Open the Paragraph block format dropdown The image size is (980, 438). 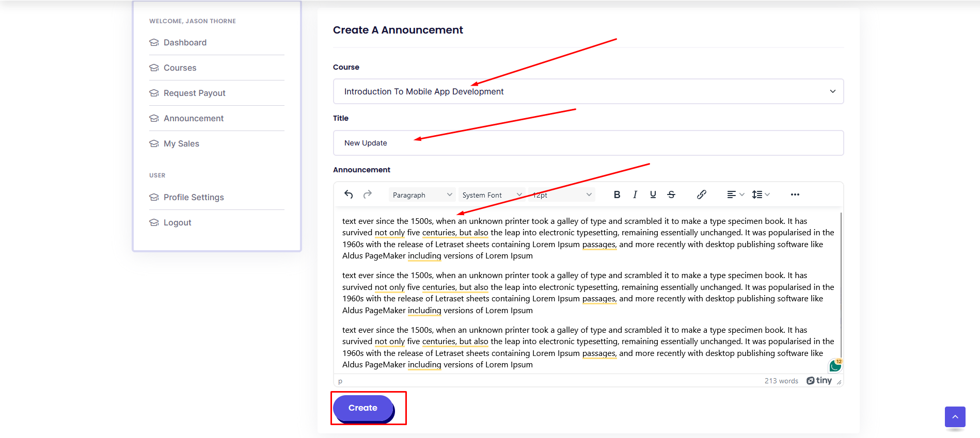pyautogui.click(x=422, y=195)
